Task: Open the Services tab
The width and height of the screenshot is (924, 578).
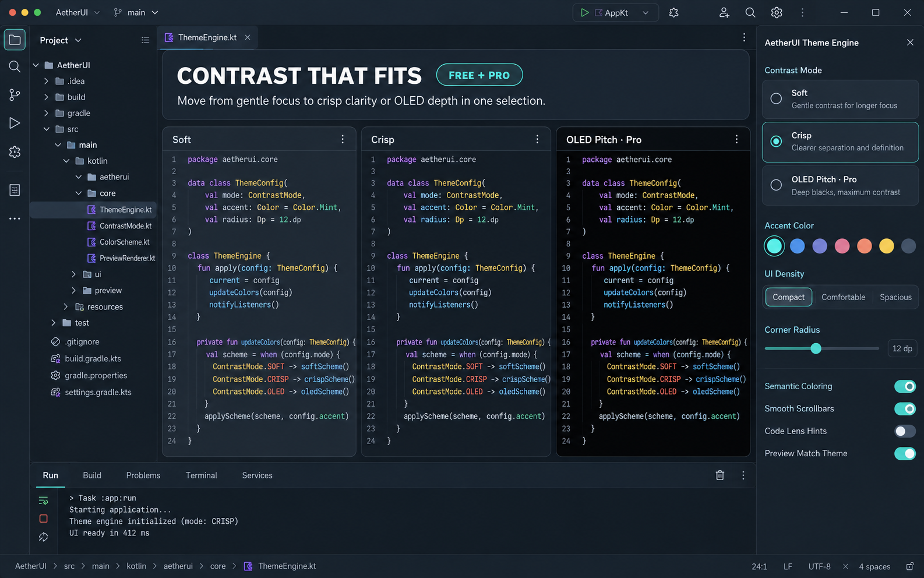Action: point(258,475)
